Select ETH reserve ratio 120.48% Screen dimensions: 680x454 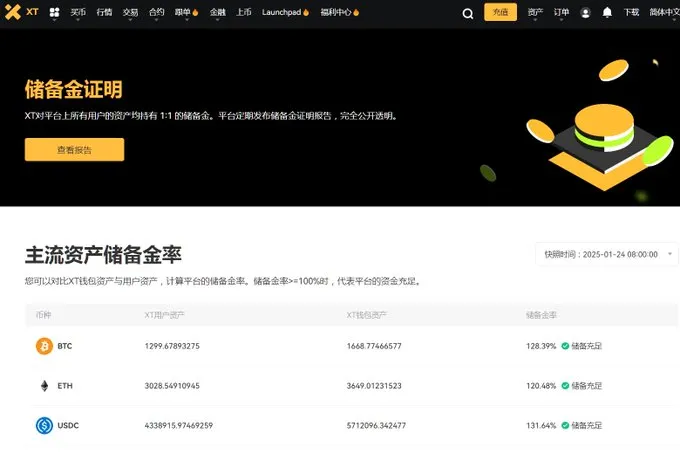pos(541,385)
